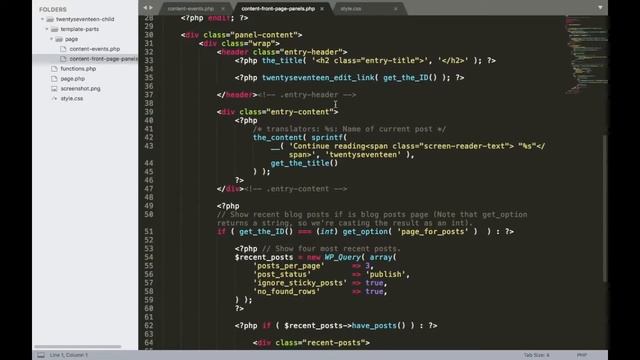Click 'publish' value on line 56

pos(385,274)
